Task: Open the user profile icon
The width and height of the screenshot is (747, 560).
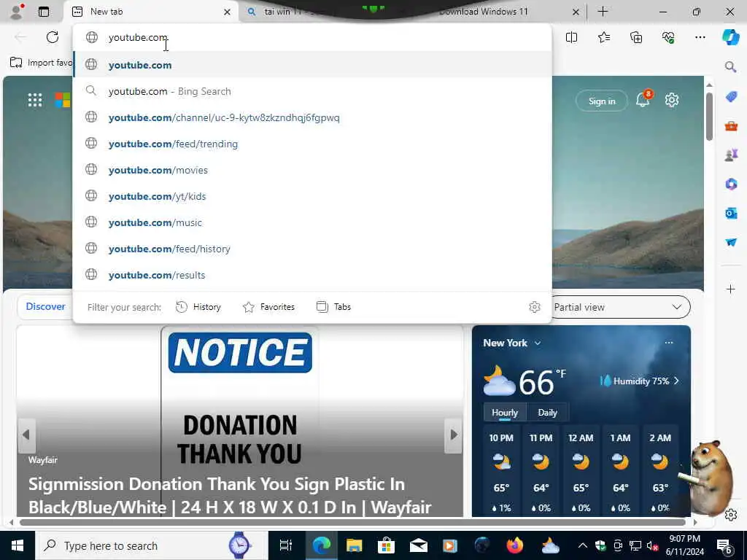Action: (16, 12)
